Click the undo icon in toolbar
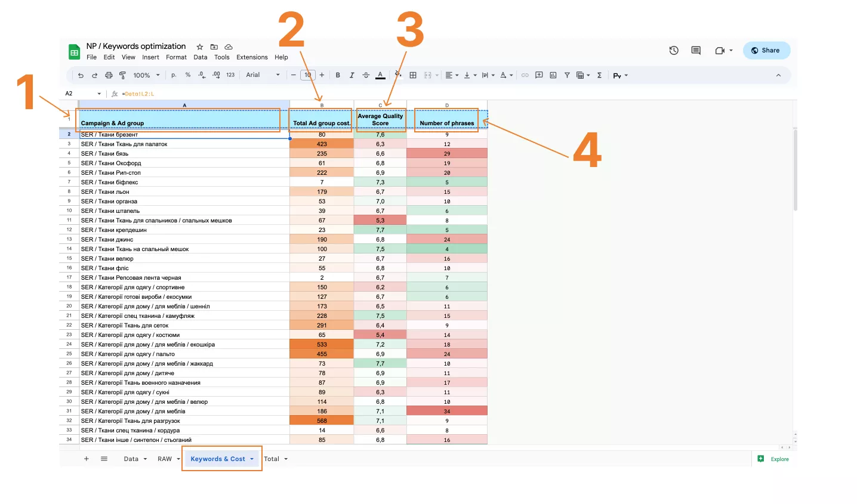The image size is (857, 504). (81, 75)
